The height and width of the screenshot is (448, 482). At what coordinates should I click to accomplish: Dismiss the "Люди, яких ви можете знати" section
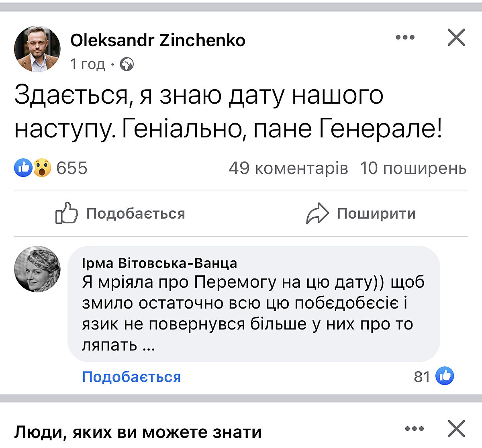coord(456,429)
